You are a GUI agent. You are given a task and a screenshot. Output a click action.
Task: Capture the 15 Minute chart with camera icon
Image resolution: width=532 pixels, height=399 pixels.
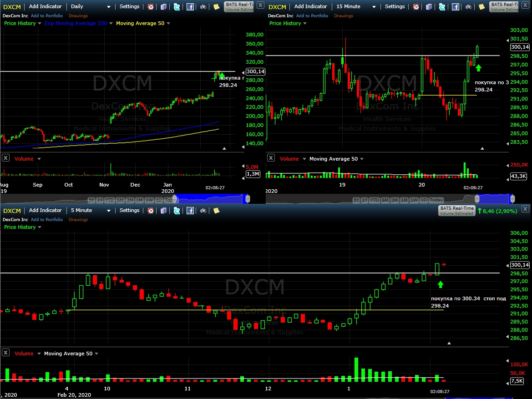(x=469, y=7)
